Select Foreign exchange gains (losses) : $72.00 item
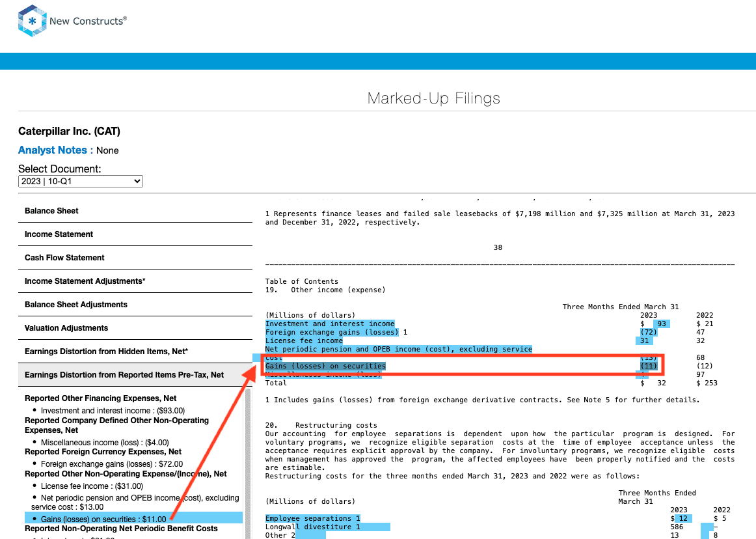756x539 pixels. (x=112, y=464)
